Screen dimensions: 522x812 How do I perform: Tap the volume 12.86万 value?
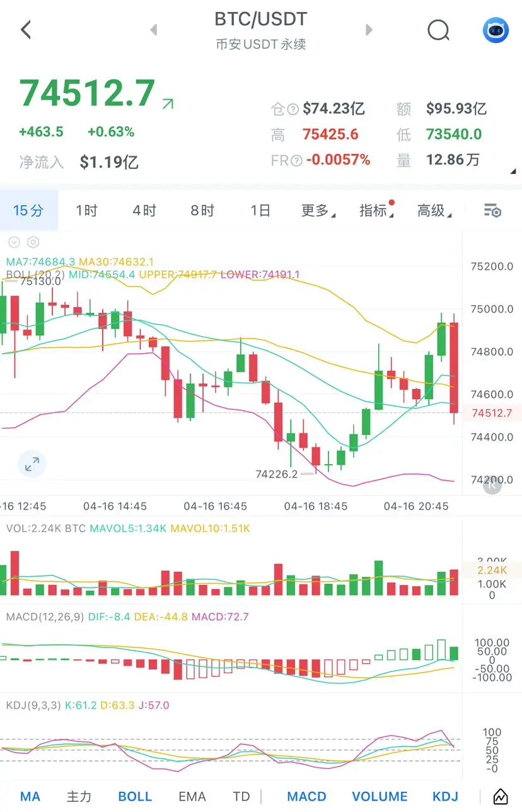point(453,160)
